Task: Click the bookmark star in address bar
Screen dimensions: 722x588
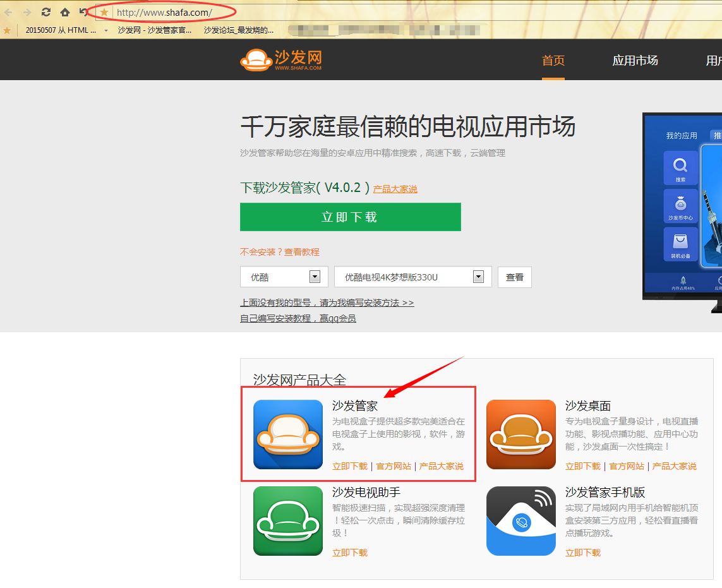Action: pyautogui.click(x=104, y=13)
